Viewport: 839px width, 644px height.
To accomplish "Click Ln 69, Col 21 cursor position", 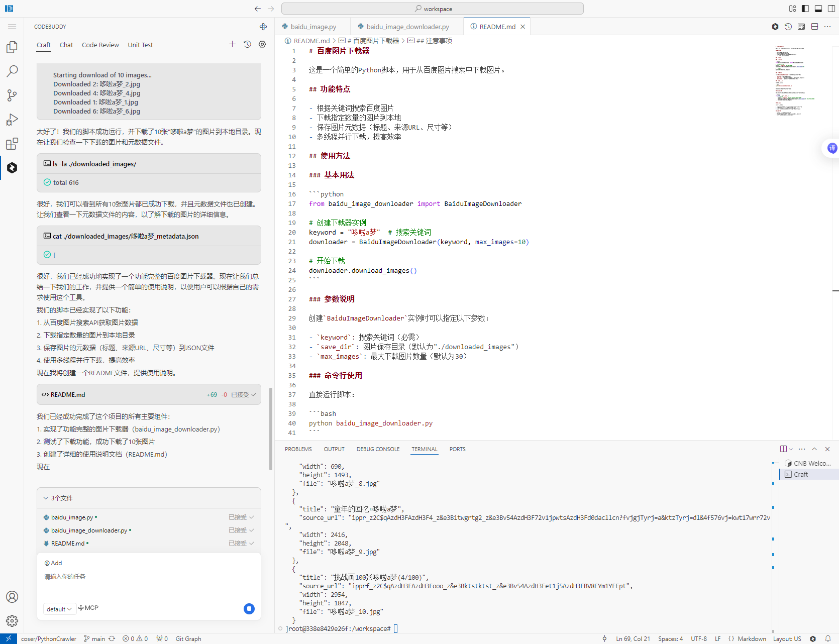I will click(633, 639).
